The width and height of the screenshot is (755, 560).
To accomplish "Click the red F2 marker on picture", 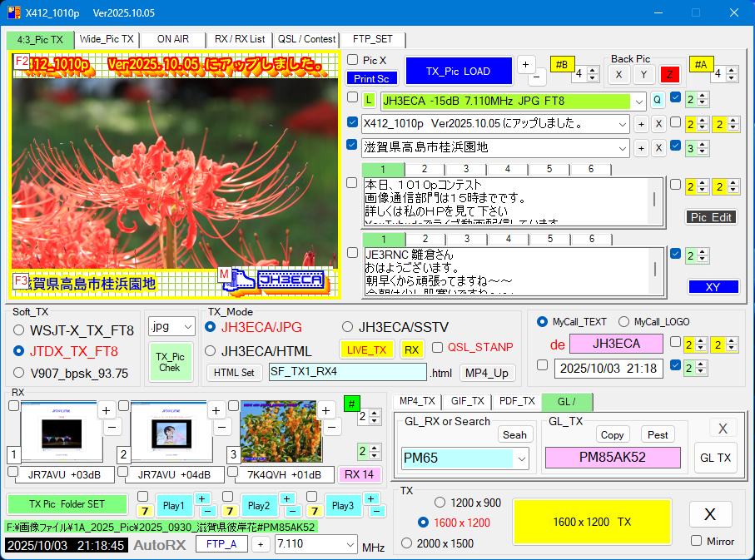I will pyautogui.click(x=22, y=62).
